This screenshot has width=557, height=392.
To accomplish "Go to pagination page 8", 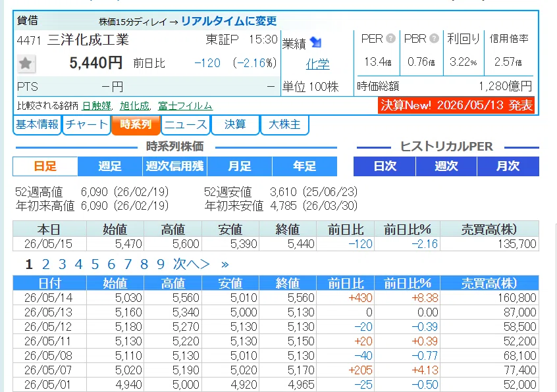I will point(144,264).
